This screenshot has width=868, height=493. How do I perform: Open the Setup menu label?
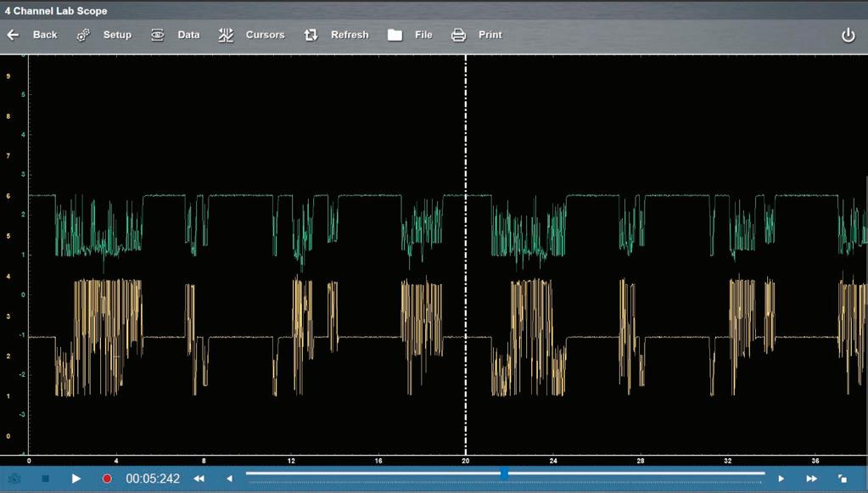click(117, 35)
